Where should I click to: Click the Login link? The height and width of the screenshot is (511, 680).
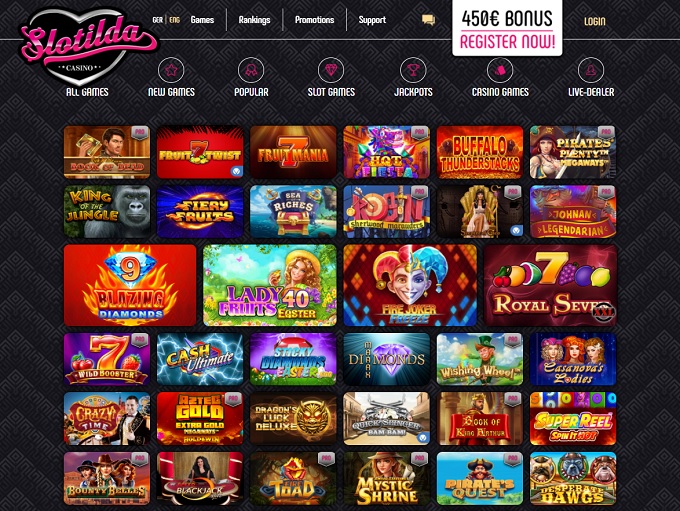coord(595,21)
